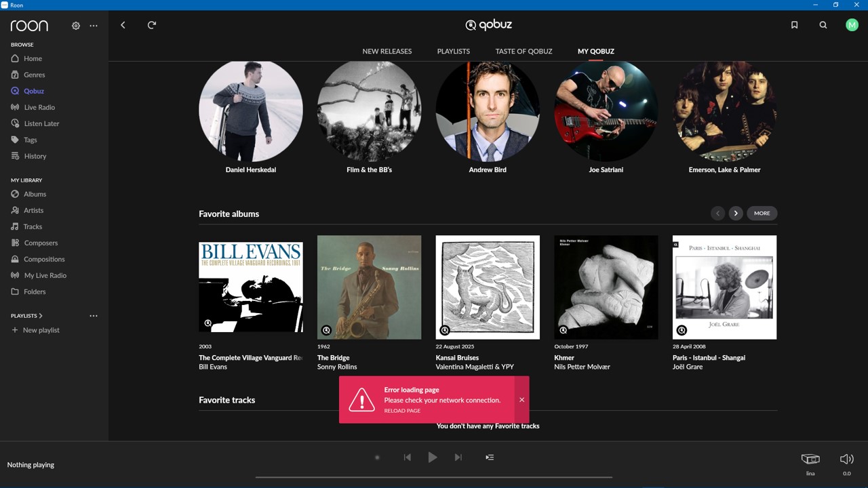Select the lina audio zone icon

point(810,459)
